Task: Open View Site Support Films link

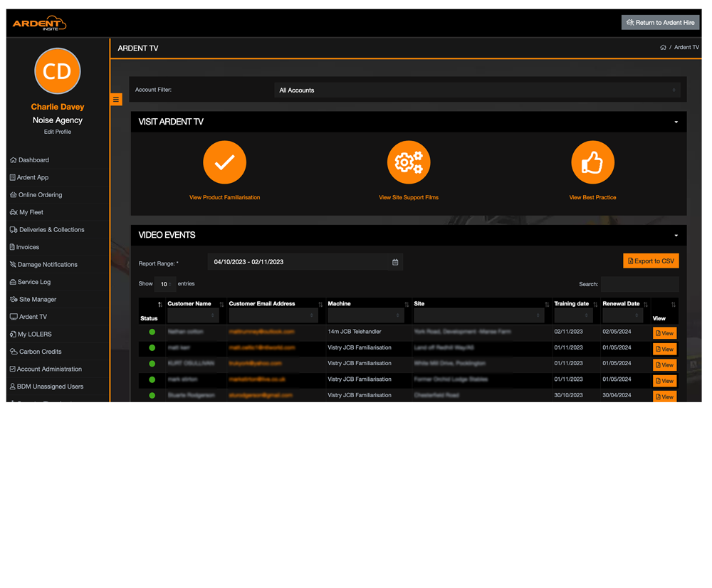Action: click(409, 197)
